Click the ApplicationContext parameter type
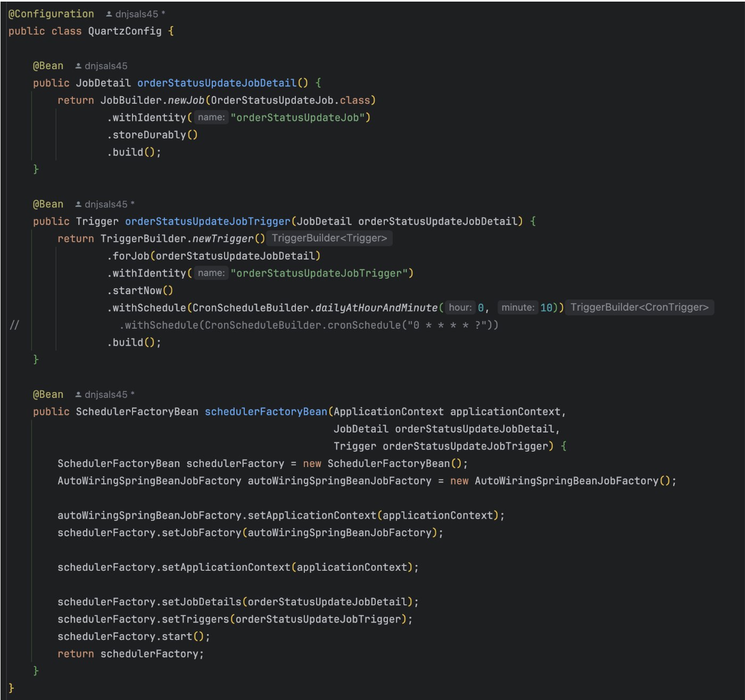The image size is (745, 700). [x=389, y=412]
